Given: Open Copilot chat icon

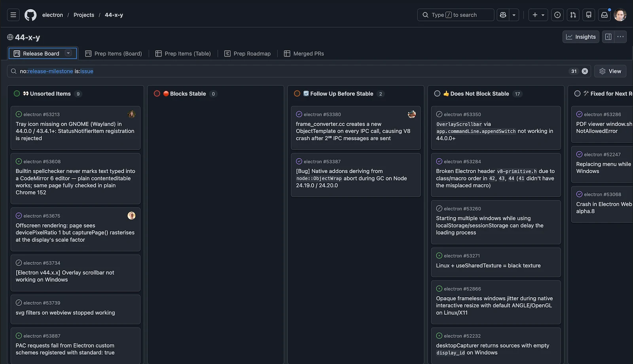Looking at the screenshot, I should pyautogui.click(x=503, y=15).
